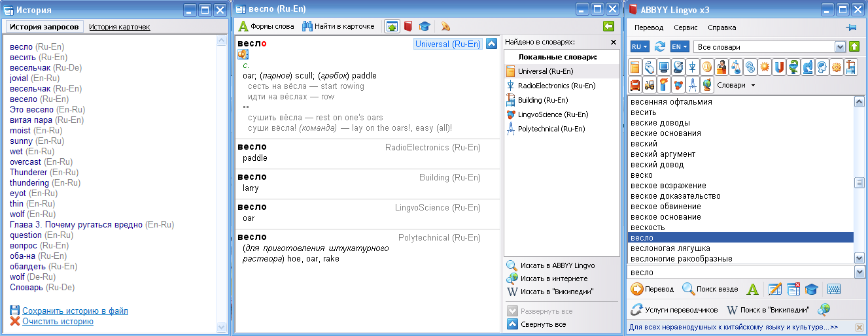Screen dimensions: 868x336
Task: Open Lingvo Tutor graduation cap in main window
Action: (811, 289)
